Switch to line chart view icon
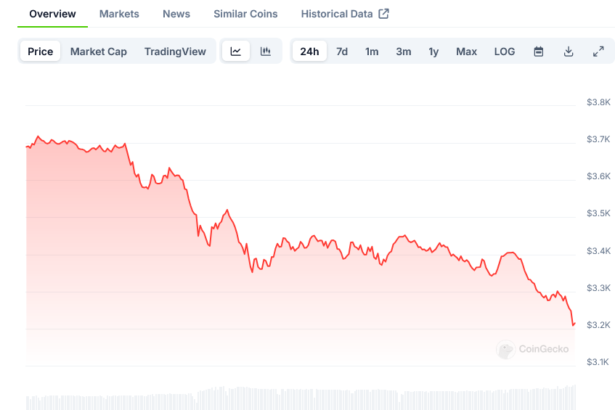The width and height of the screenshot is (615, 410). pyautogui.click(x=235, y=52)
